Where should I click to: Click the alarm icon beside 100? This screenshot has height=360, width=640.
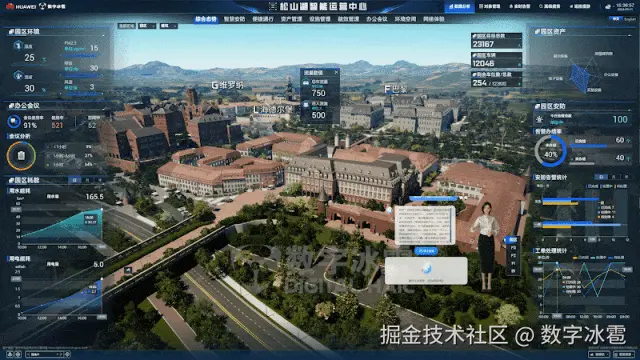(540, 120)
